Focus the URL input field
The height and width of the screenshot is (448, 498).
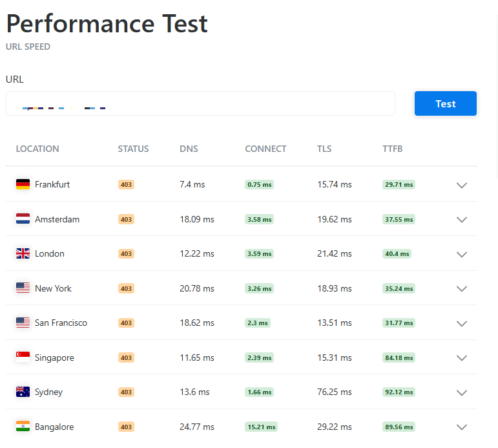point(200,103)
